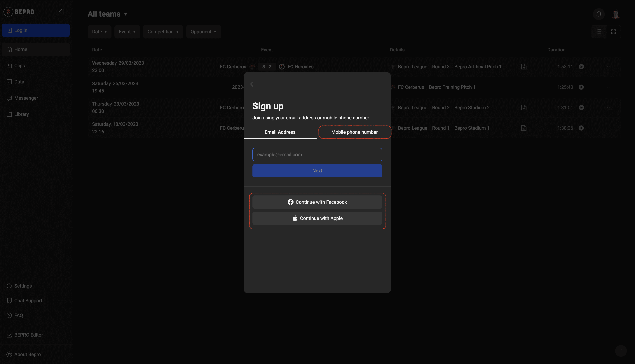Collapse the sidebar with the arrow icon
The height and width of the screenshot is (364, 635).
[x=62, y=12]
